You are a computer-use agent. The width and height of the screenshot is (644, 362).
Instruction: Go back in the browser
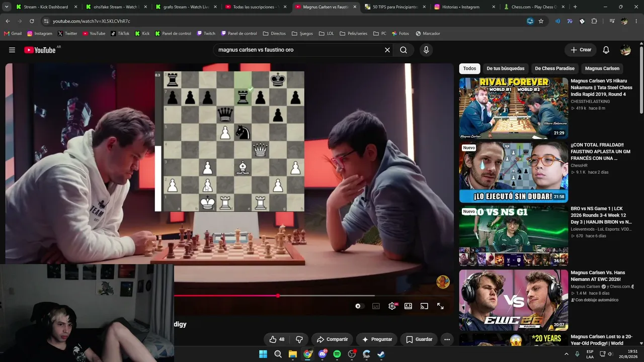point(8,21)
